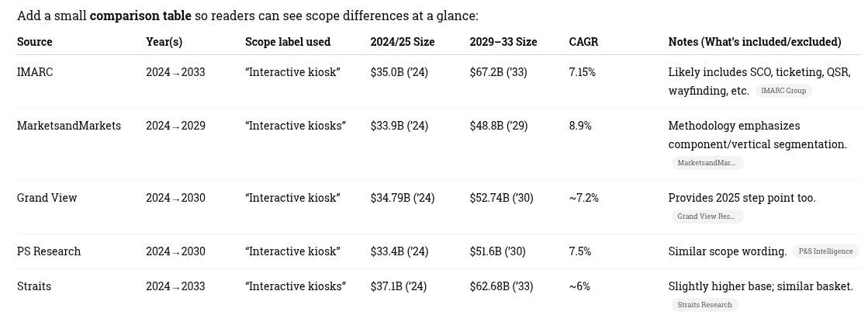This screenshot has height=322, width=868.
Task: Click the Grand View Research source chip
Action: (x=706, y=216)
